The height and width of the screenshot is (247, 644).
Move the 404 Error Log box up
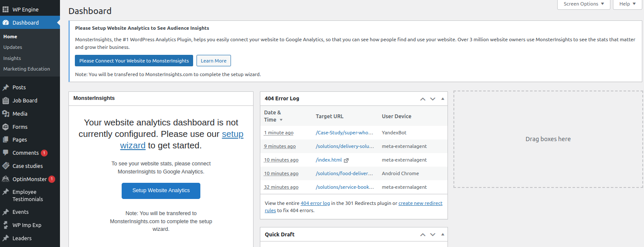point(423,99)
